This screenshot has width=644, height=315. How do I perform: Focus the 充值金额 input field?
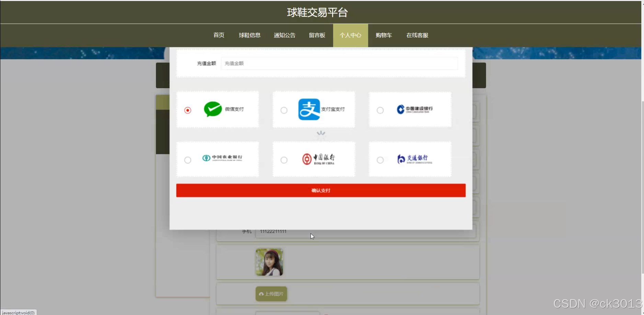coord(339,63)
